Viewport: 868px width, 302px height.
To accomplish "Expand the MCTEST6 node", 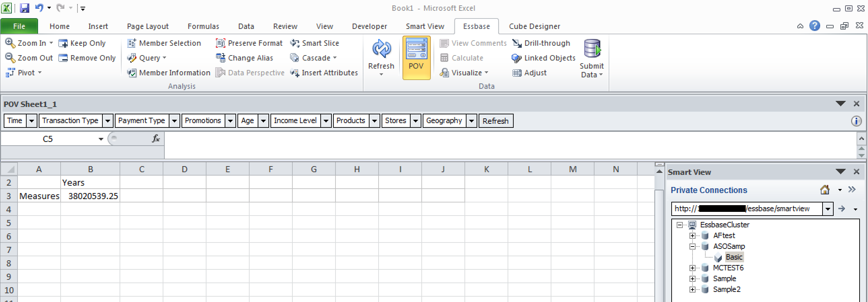I will tap(693, 268).
